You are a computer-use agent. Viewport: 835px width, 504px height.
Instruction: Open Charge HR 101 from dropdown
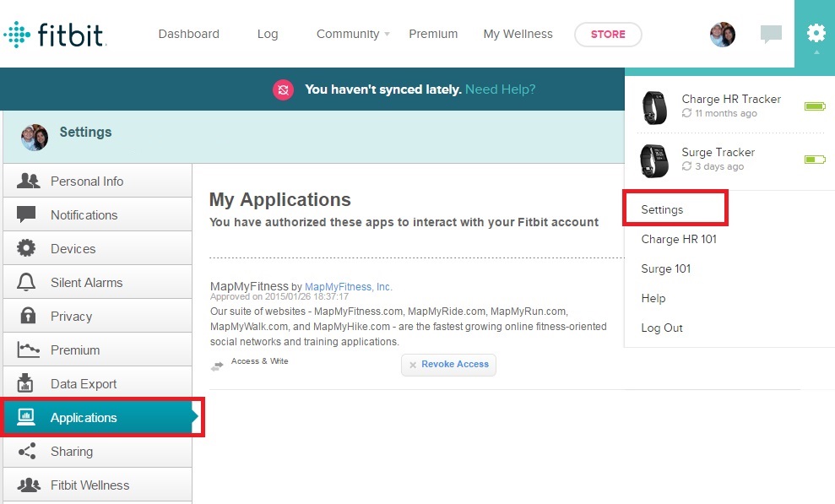679,239
